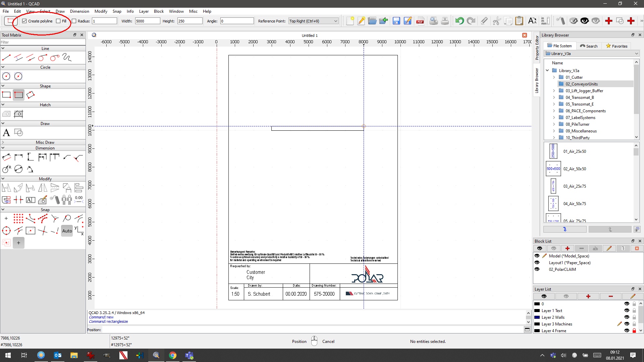Open the Reference Point dropdown

pos(313,21)
